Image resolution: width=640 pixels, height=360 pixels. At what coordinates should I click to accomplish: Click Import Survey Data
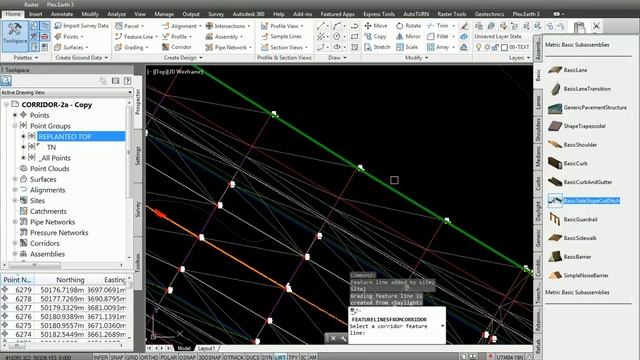click(81, 25)
